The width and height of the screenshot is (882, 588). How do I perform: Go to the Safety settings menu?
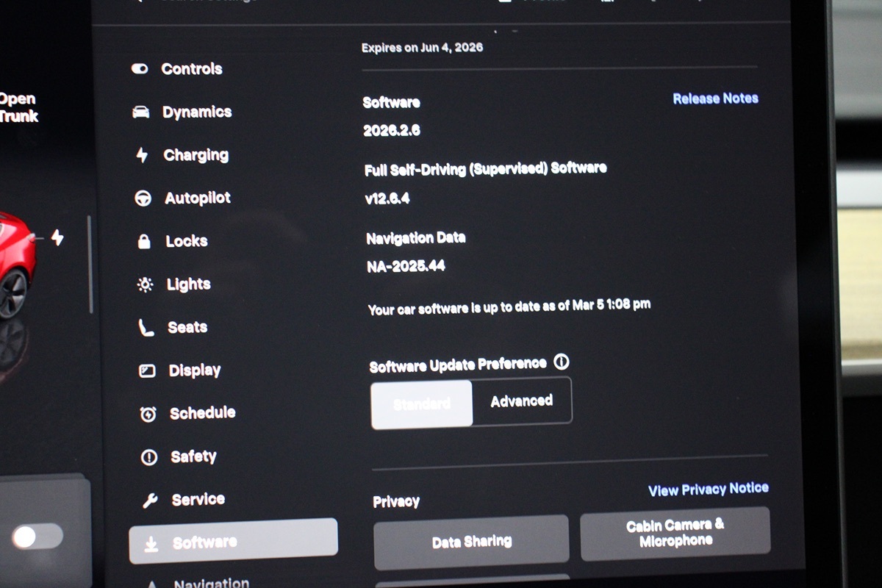[x=193, y=456]
